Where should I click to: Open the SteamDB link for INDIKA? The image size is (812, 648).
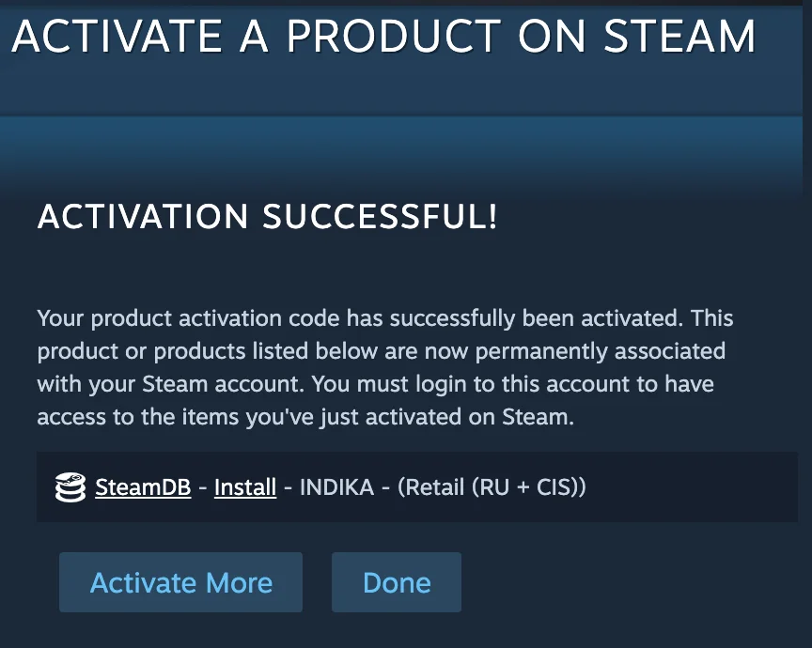143,487
